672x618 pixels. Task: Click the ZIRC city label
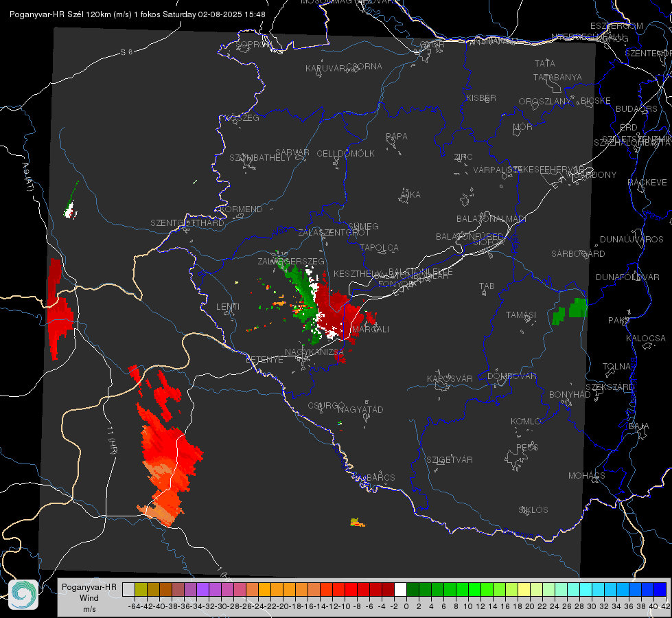pos(463,157)
